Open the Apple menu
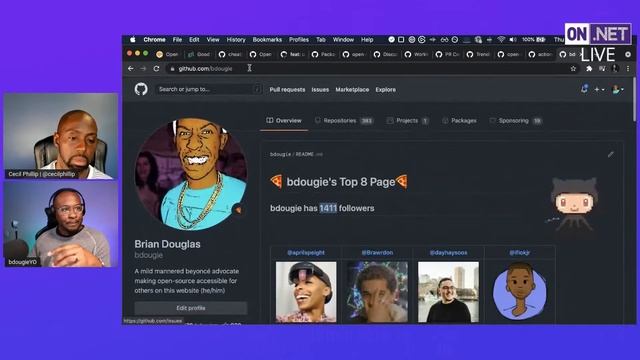This screenshot has height=360, width=640. (x=133, y=40)
